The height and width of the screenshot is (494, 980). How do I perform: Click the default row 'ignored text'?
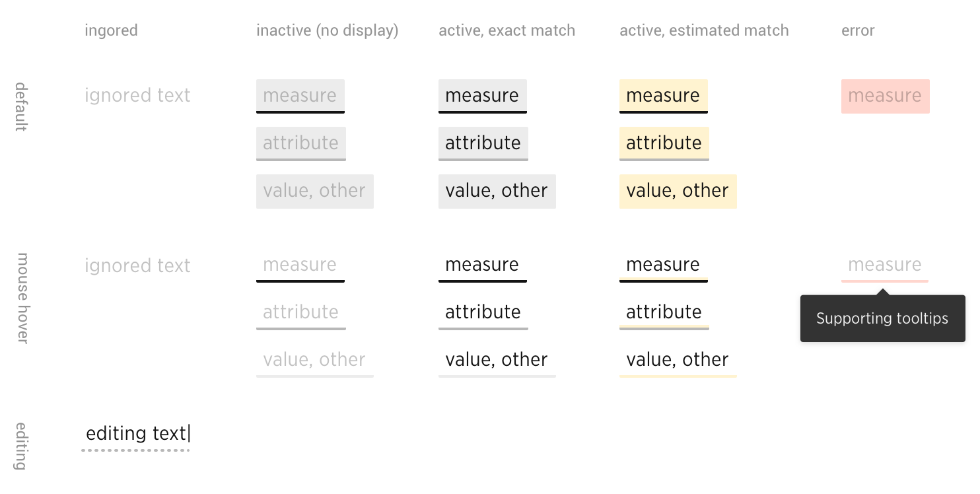(x=137, y=95)
